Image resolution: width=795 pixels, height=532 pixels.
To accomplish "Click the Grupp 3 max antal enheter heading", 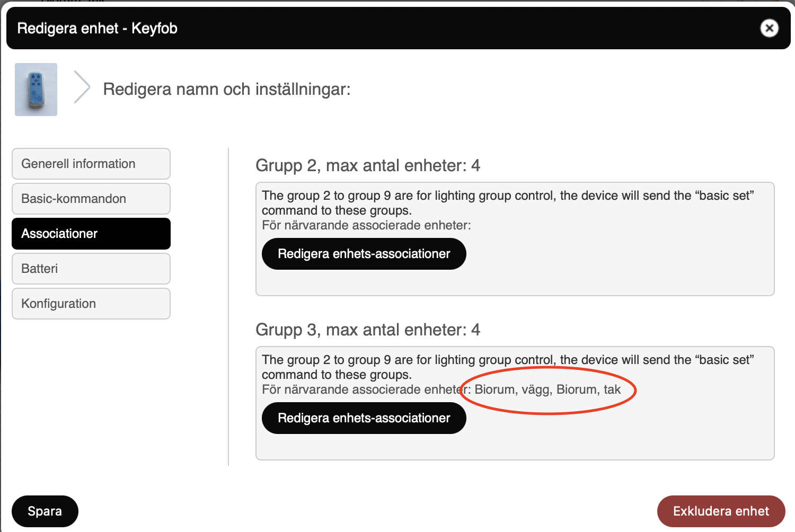I will tap(367, 330).
